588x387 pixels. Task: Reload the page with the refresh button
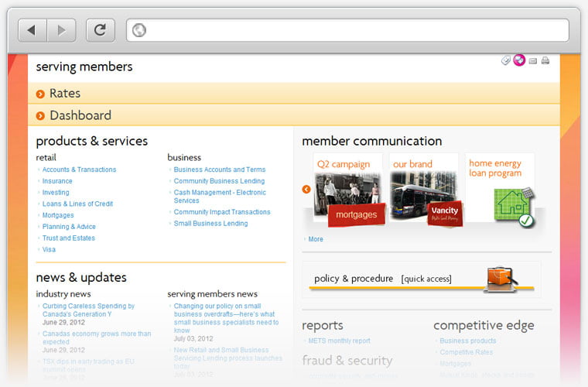pyautogui.click(x=100, y=30)
